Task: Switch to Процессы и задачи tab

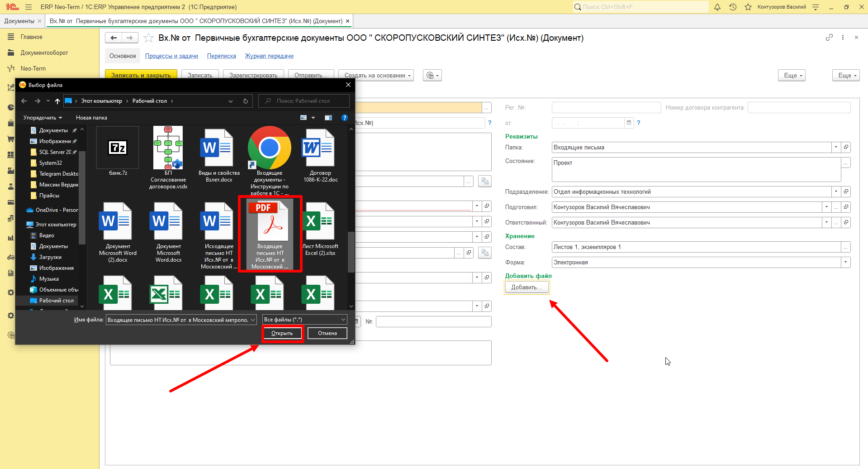Action: point(171,56)
